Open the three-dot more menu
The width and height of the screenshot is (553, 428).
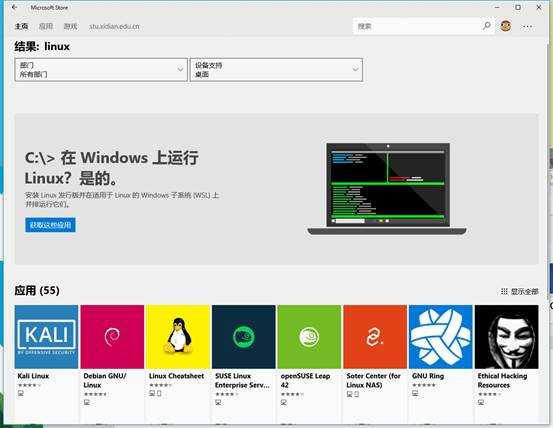point(528,26)
